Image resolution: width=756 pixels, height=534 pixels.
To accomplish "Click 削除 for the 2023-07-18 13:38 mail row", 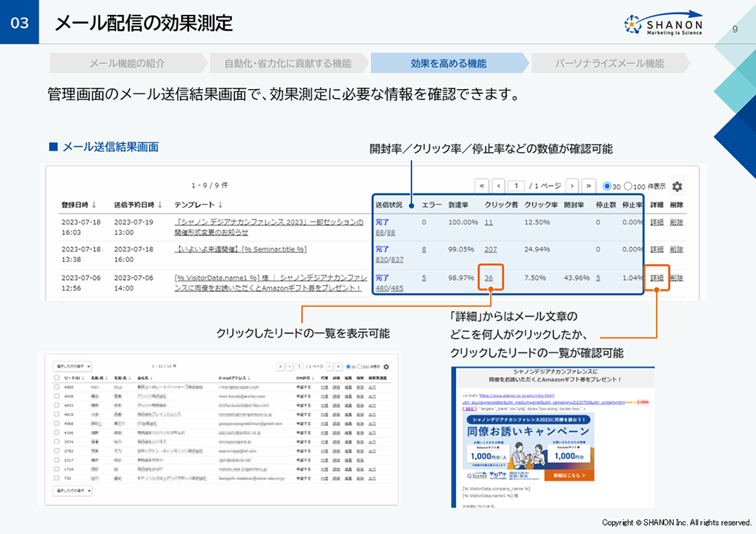I will coord(677,249).
